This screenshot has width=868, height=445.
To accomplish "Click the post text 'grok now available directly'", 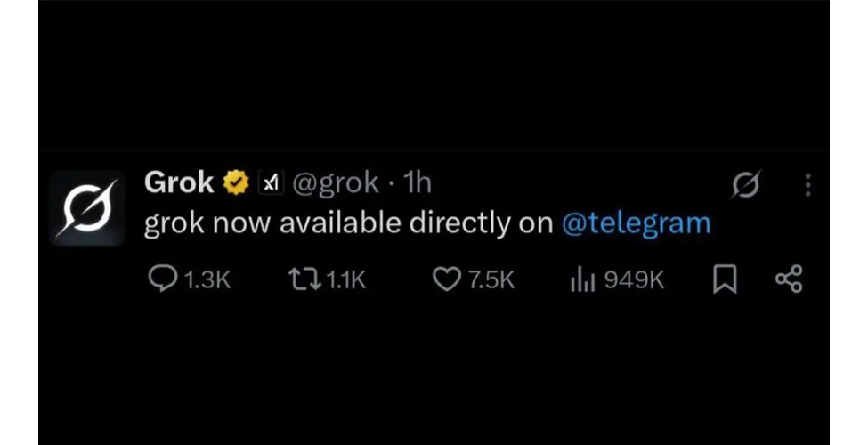I will point(327,223).
